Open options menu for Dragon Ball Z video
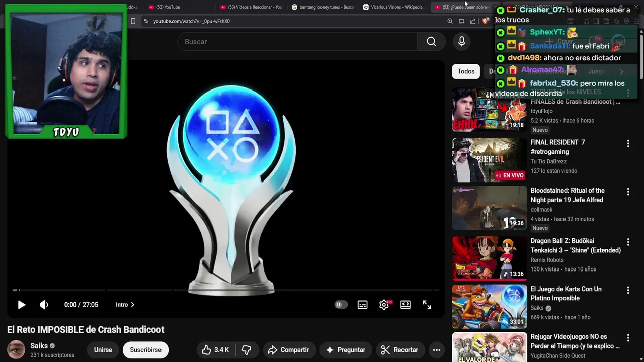644x362 pixels. [x=628, y=242]
